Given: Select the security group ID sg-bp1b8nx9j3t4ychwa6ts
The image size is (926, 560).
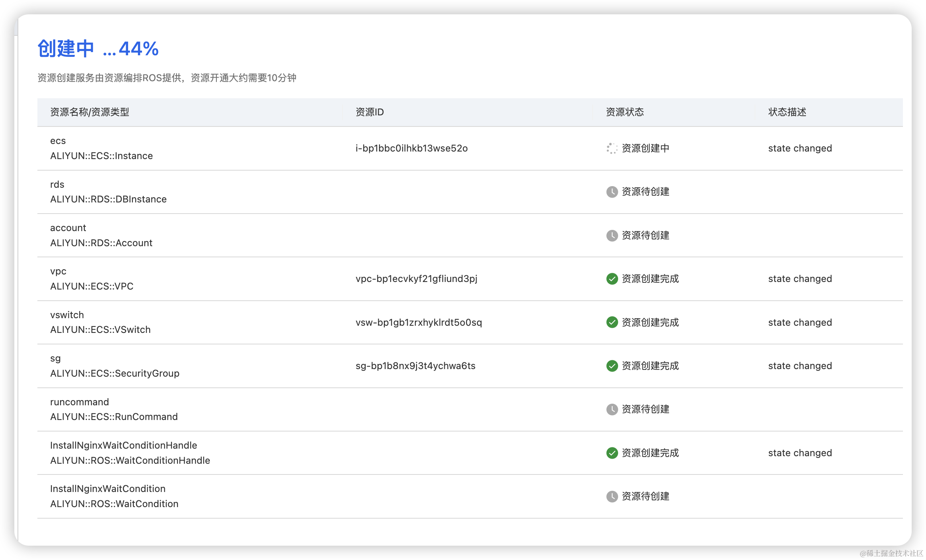Looking at the screenshot, I should (416, 366).
